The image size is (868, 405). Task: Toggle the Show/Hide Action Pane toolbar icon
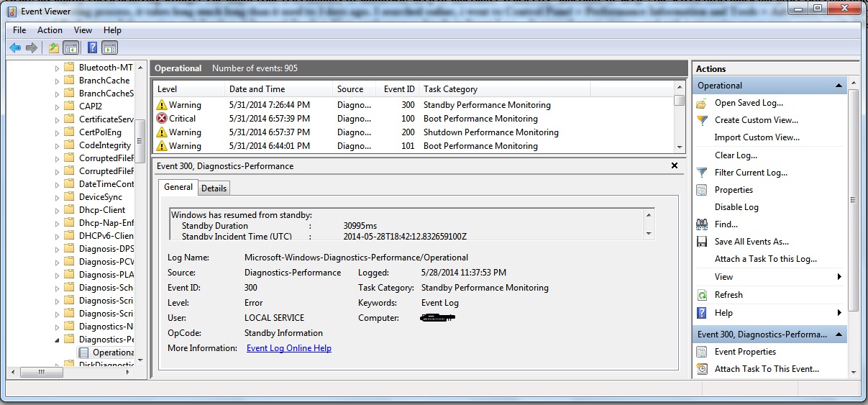pos(109,47)
